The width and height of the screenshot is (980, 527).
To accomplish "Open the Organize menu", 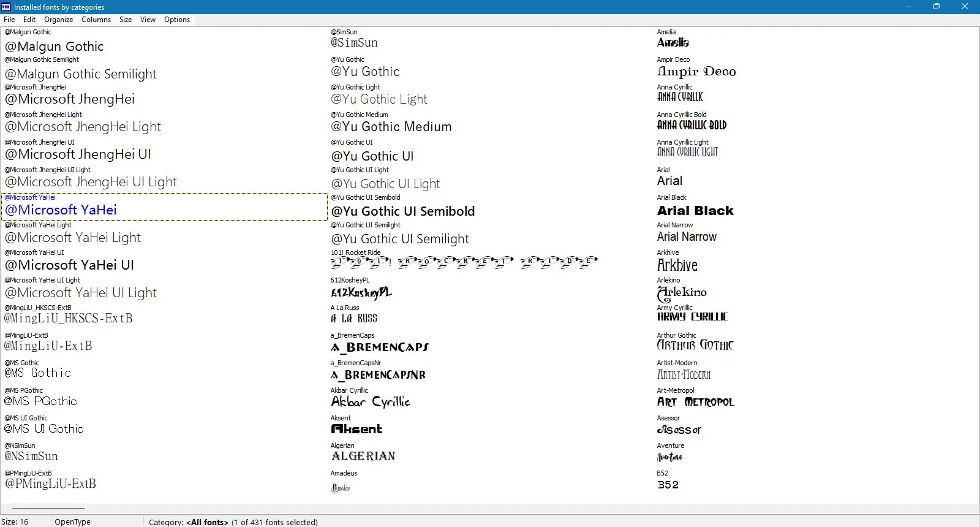I will click(x=59, y=20).
